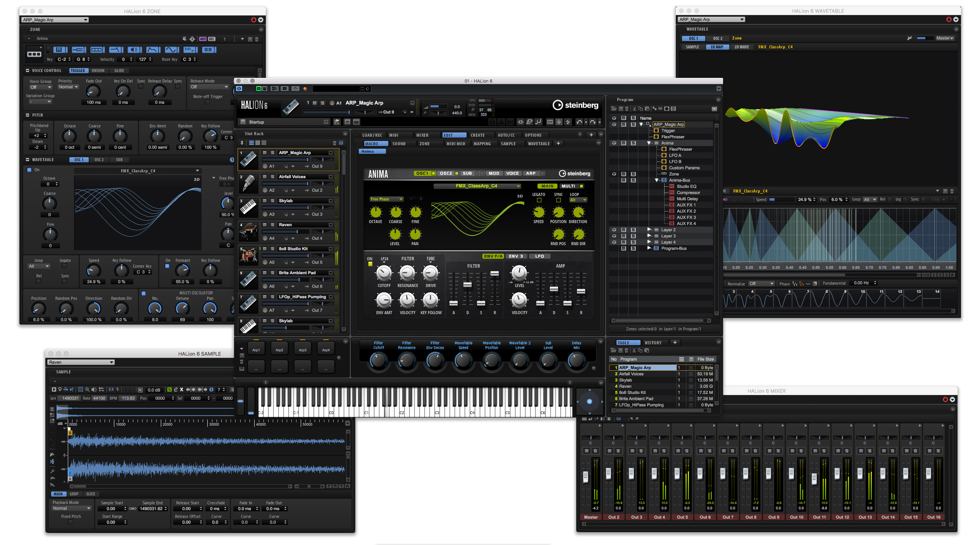Click the ENV 3 button

point(516,256)
